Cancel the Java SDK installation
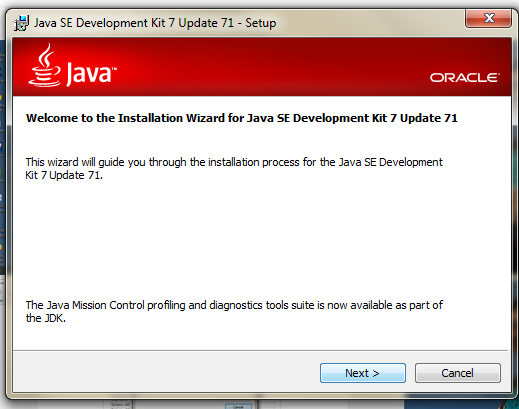 click(457, 373)
